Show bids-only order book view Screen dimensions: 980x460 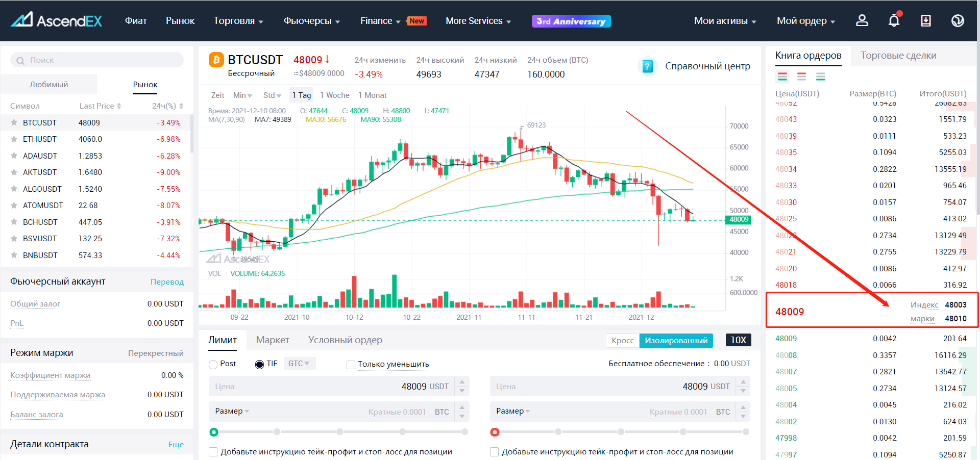(x=821, y=76)
